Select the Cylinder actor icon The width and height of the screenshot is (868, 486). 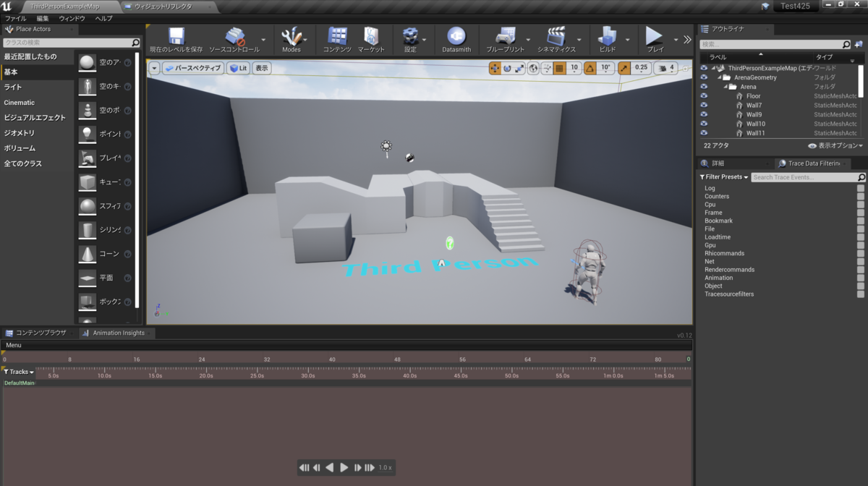[x=88, y=230]
